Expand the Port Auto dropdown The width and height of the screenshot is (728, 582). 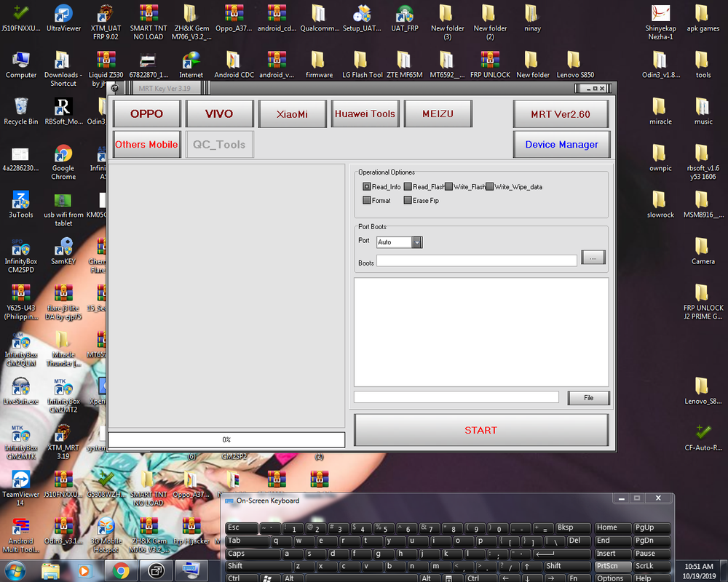[x=417, y=242]
